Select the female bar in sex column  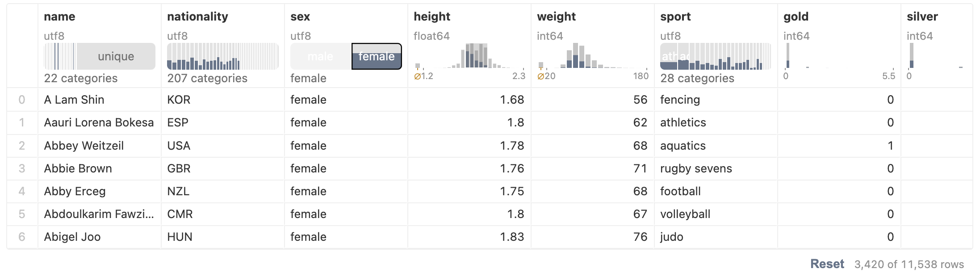[x=377, y=56]
